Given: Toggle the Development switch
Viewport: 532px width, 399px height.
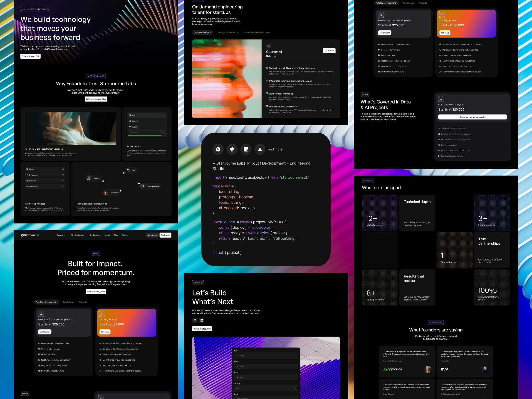Looking at the screenshot, I should [63, 175].
